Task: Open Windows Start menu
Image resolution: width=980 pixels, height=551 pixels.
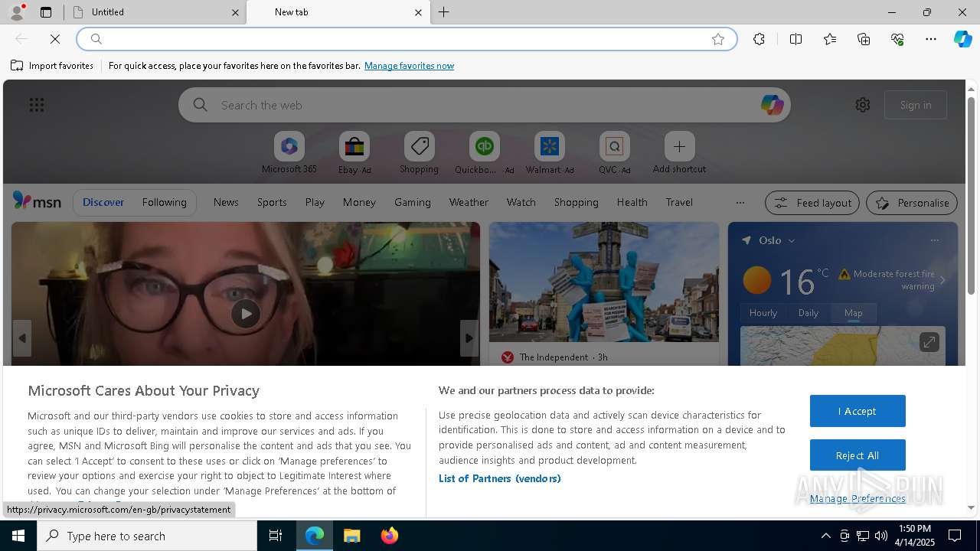Action: pyautogui.click(x=18, y=536)
